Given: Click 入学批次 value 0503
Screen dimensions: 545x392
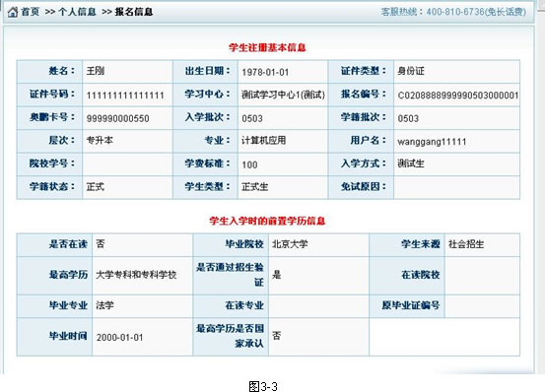Looking at the screenshot, I should [252, 119].
